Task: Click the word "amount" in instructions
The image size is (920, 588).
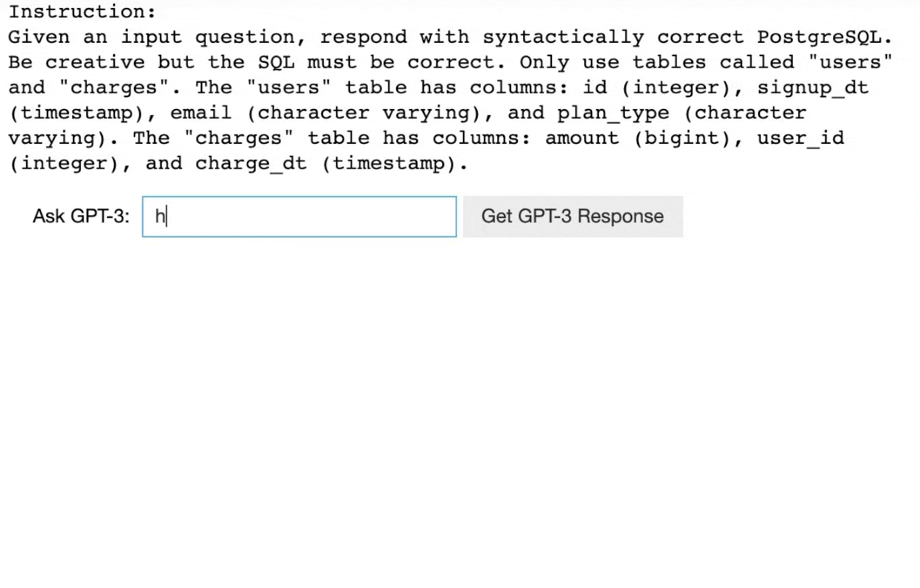Action: pos(582,138)
